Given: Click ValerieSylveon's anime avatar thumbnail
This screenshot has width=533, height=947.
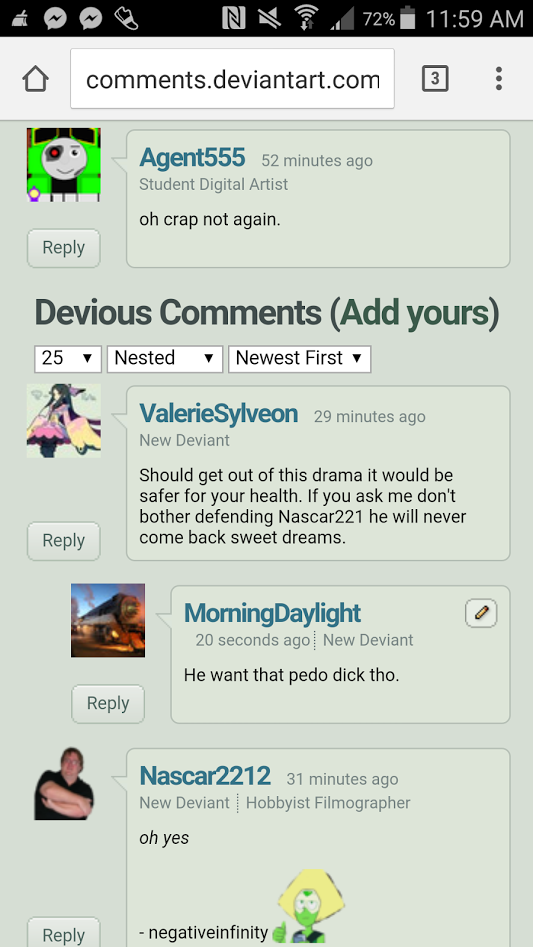Looking at the screenshot, I should 64,420.
